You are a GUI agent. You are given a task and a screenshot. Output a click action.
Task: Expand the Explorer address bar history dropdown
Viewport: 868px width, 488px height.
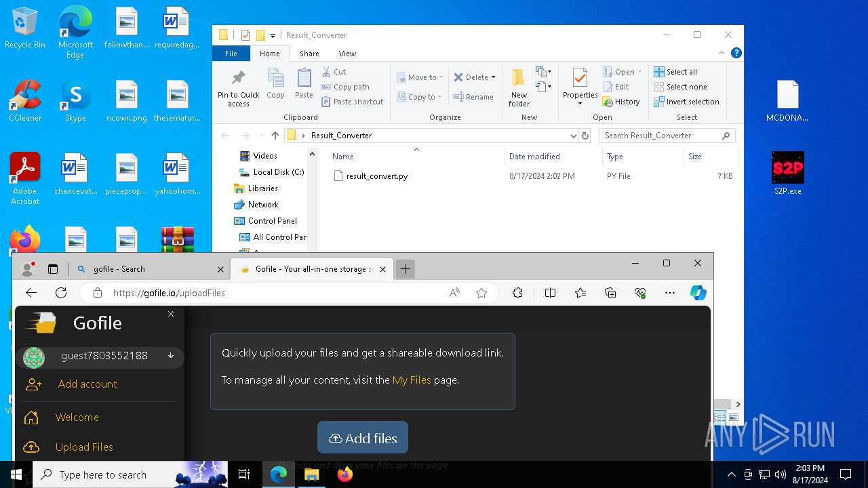point(574,136)
